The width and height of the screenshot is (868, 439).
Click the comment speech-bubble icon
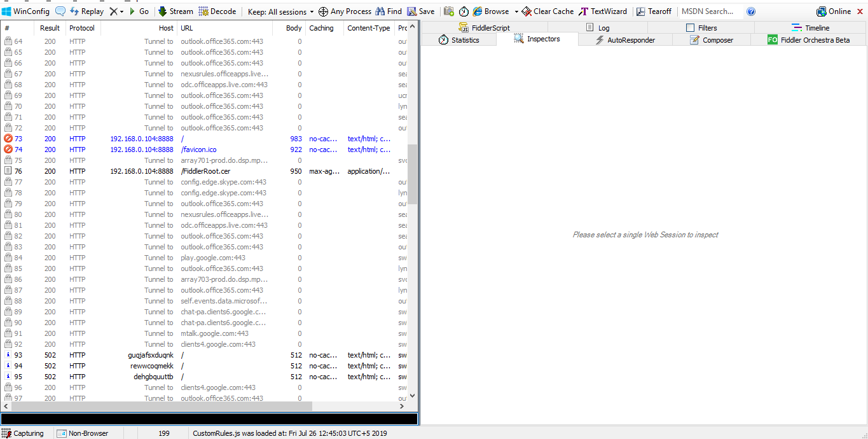(x=60, y=11)
